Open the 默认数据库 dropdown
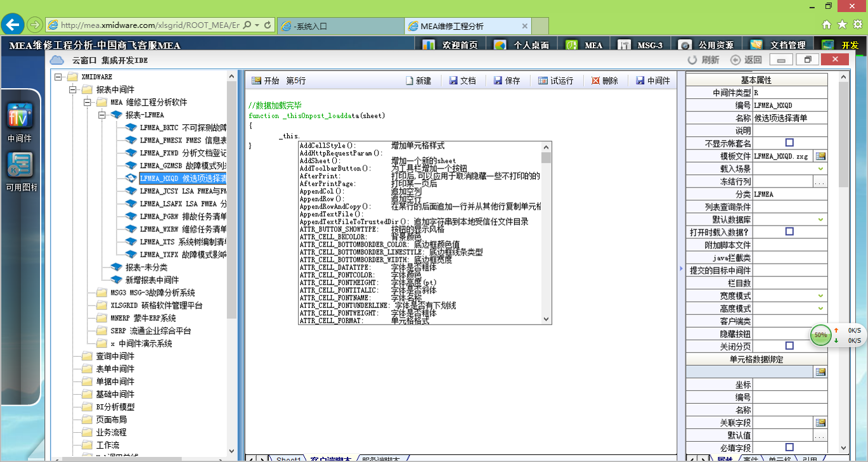This screenshot has width=868, height=462. point(820,219)
